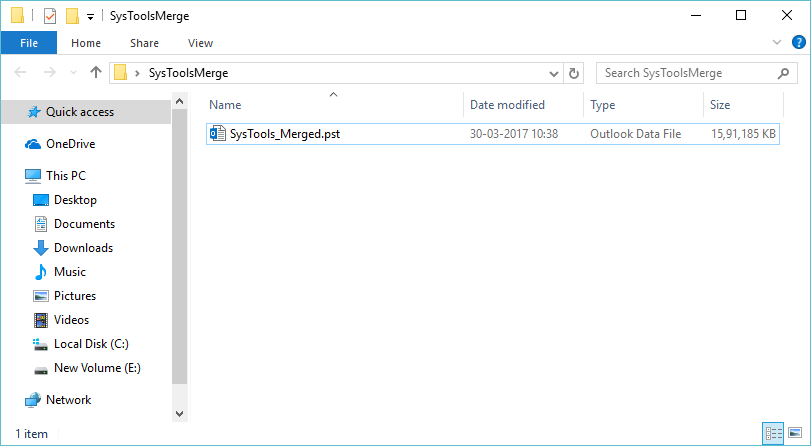
Task: Click the Quick access star icon
Action: 34,112
